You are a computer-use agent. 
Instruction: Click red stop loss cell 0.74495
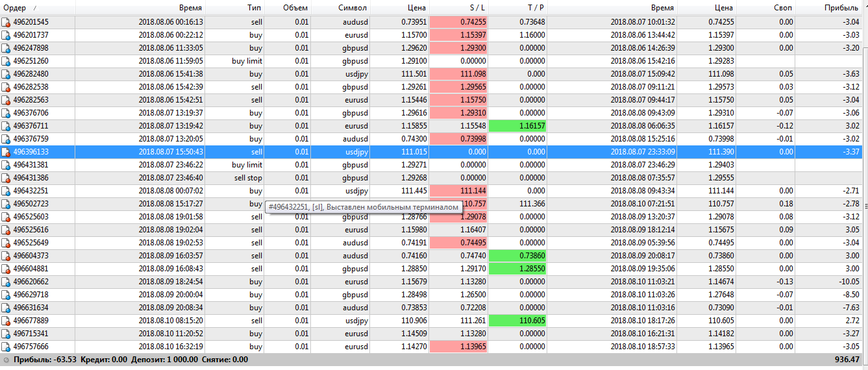[459, 243]
